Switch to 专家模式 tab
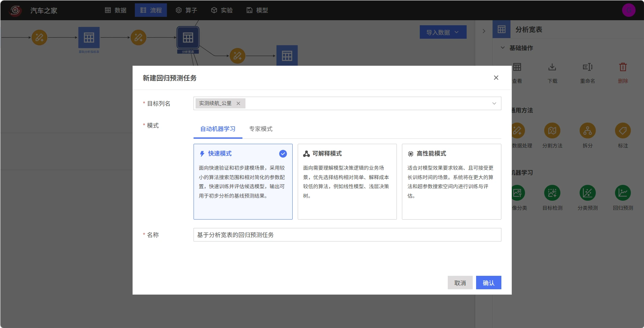The image size is (644, 328). (261, 129)
